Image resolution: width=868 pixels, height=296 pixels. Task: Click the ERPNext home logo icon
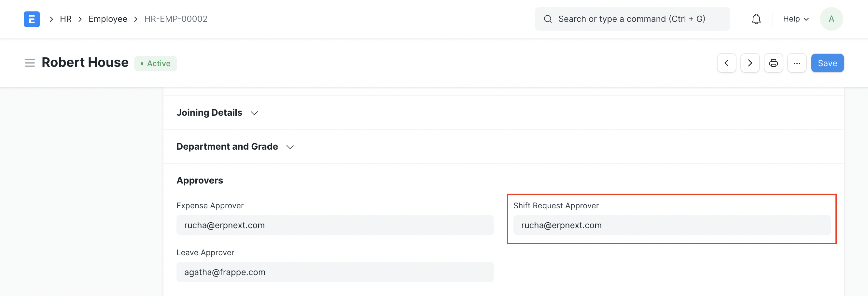pos(32,19)
